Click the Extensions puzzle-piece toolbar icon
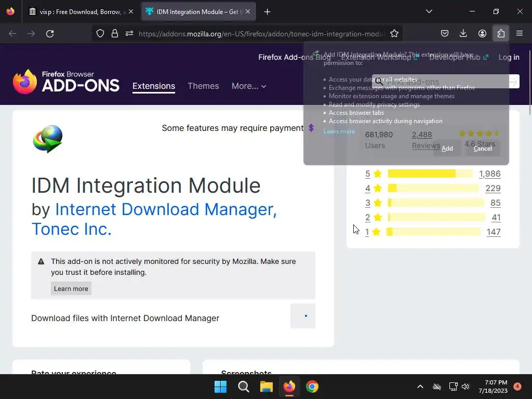 click(x=501, y=33)
